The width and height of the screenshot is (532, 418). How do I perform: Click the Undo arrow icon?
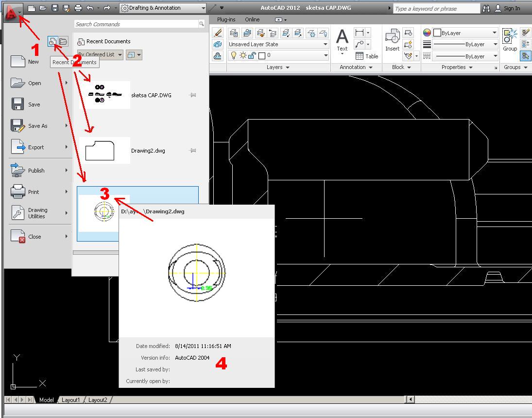(x=90, y=8)
